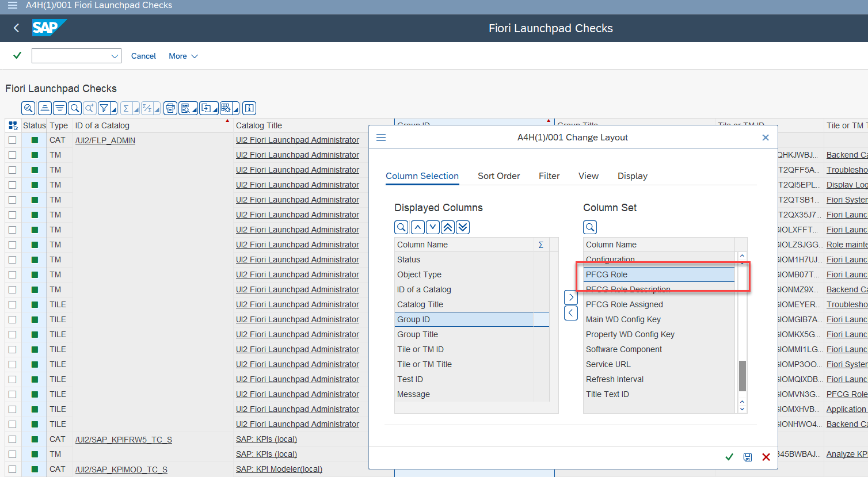Open Set Filter dropdown arrow

point(114,108)
